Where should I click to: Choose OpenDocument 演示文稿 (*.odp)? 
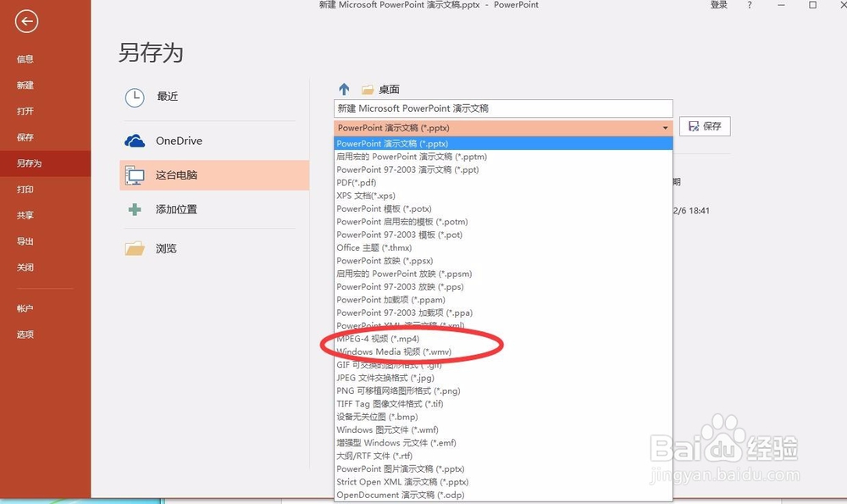pos(503,495)
